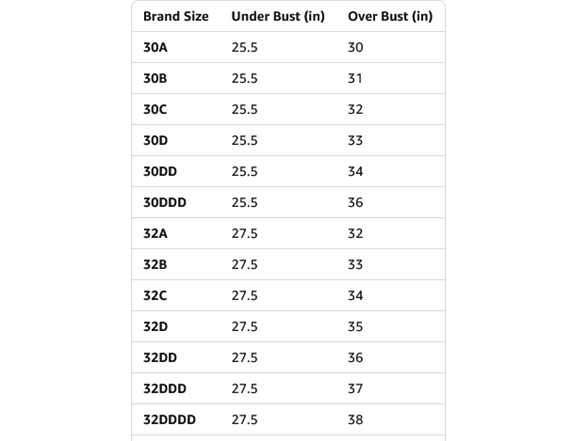Click the over bust value 35
The image size is (588, 441).
[x=356, y=327]
